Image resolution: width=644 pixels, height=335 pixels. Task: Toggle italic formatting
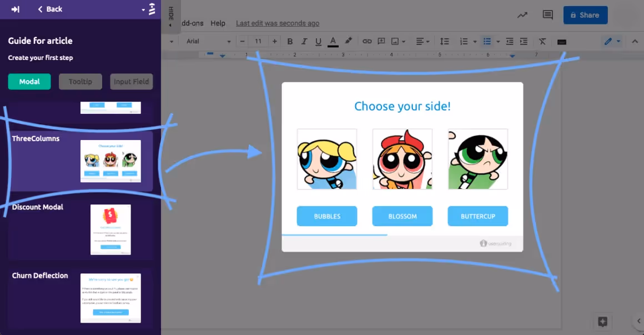click(304, 41)
